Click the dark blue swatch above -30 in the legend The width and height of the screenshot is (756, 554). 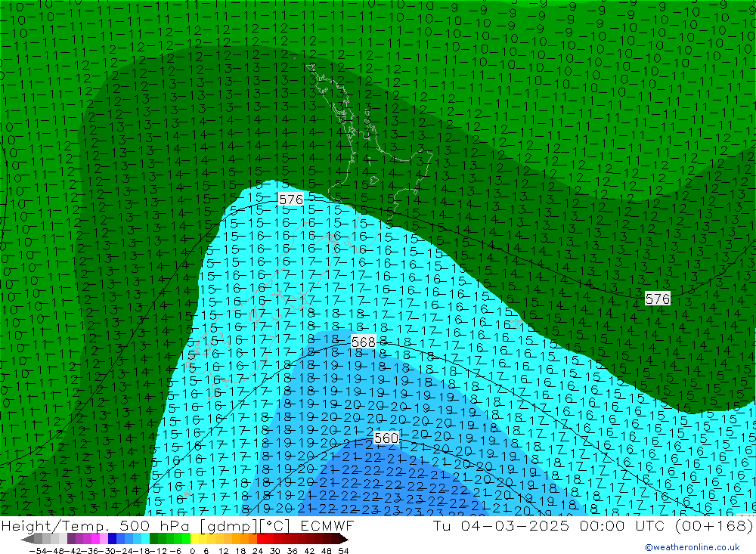(x=112, y=540)
